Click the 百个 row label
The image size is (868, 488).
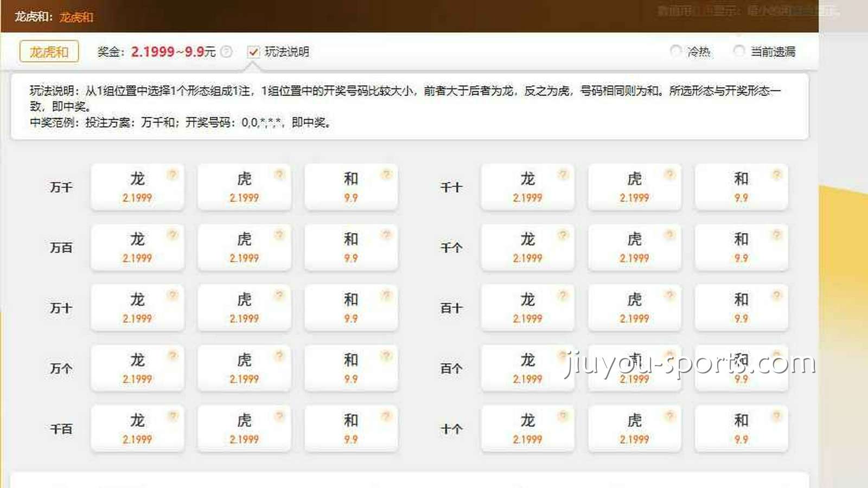click(451, 369)
